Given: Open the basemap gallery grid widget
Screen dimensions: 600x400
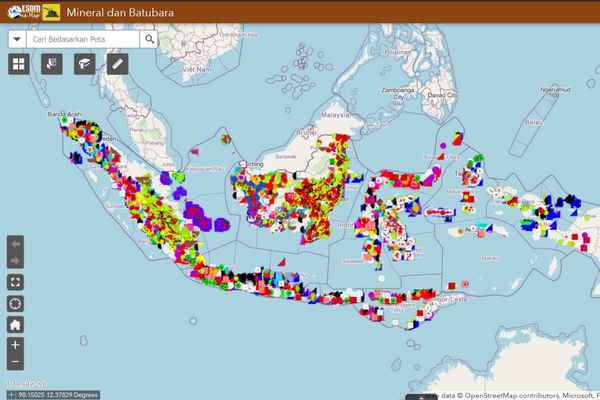Looking at the screenshot, I should tap(18, 65).
